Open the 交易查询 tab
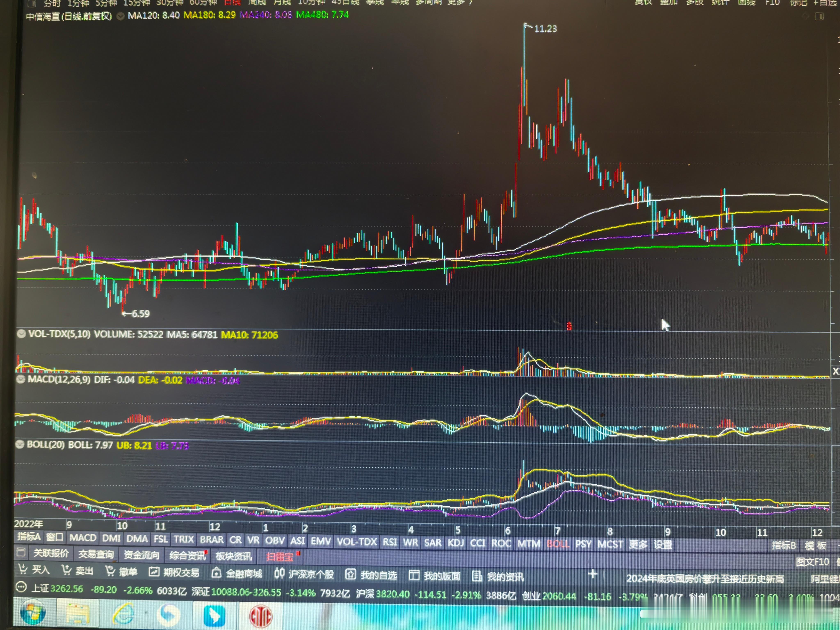840x630 pixels. (96, 554)
